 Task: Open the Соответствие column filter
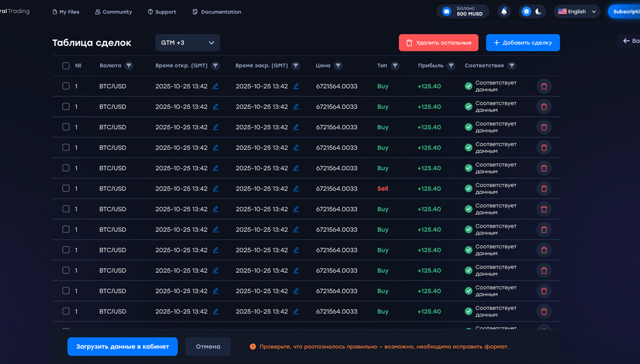click(x=512, y=66)
